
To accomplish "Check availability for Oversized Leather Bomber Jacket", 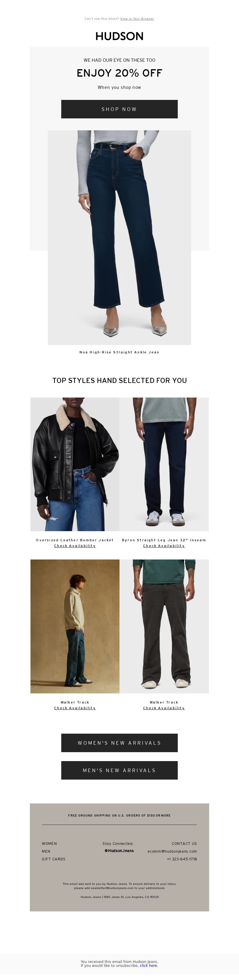I will 75,546.
